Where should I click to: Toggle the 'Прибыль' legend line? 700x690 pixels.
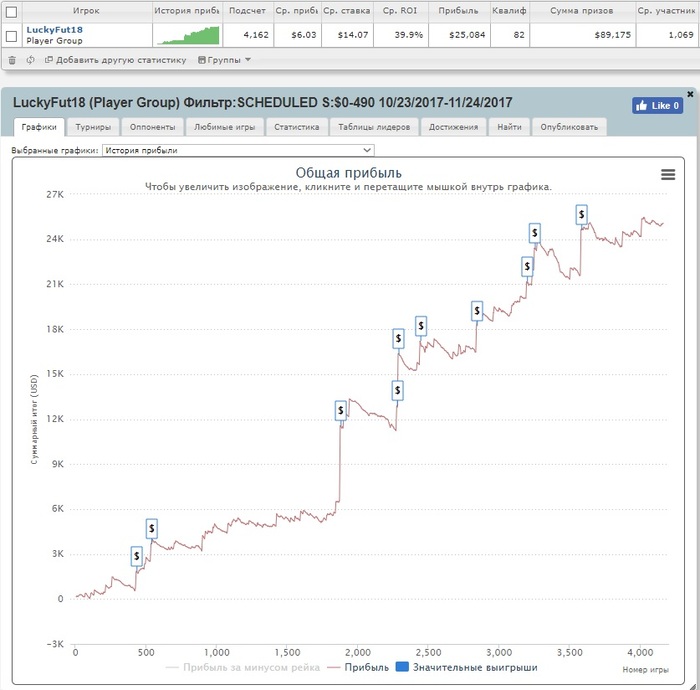[358, 668]
